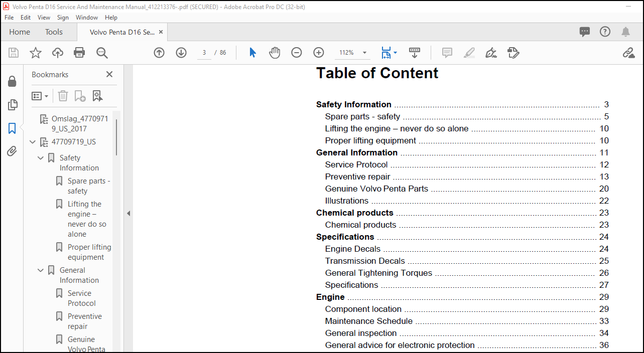The width and height of the screenshot is (644, 353).
Task: Toggle the Bookmarks panel icon
Action: point(12,128)
